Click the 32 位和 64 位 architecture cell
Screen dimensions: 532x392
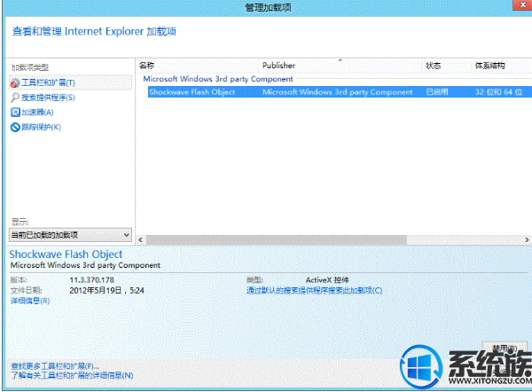[498, 92]
